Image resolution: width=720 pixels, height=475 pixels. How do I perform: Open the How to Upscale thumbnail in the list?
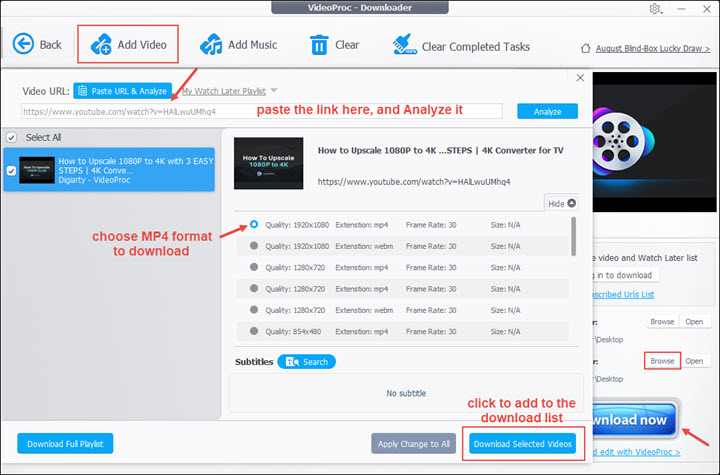[37, 170]
